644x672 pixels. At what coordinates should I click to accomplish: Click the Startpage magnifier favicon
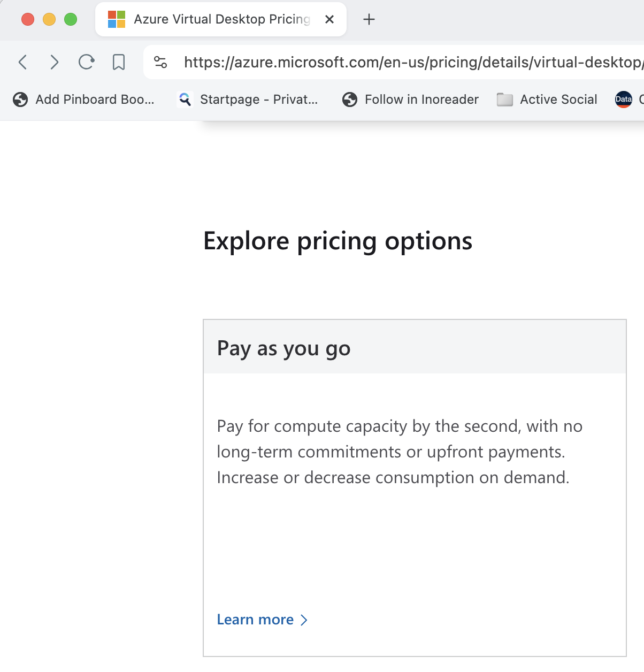pos(185,100)
